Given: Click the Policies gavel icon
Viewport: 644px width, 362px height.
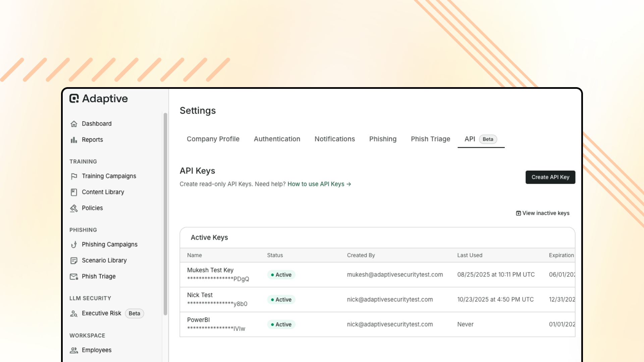Looking at the screenshot, I should point(74,208).
